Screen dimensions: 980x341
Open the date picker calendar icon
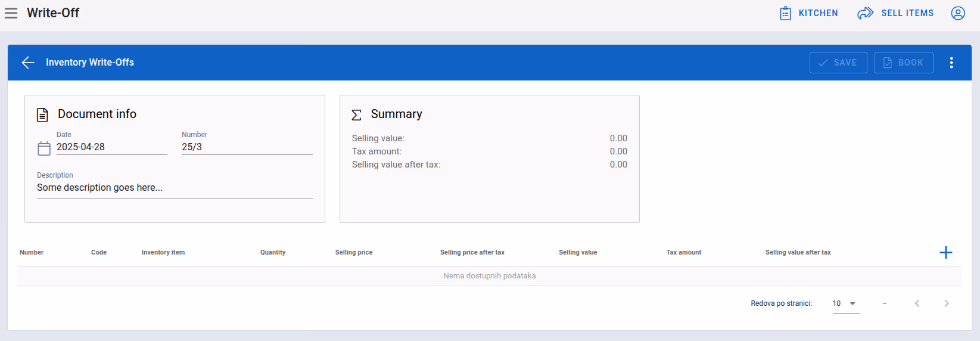pyautogui.click(x=44, y=148)
